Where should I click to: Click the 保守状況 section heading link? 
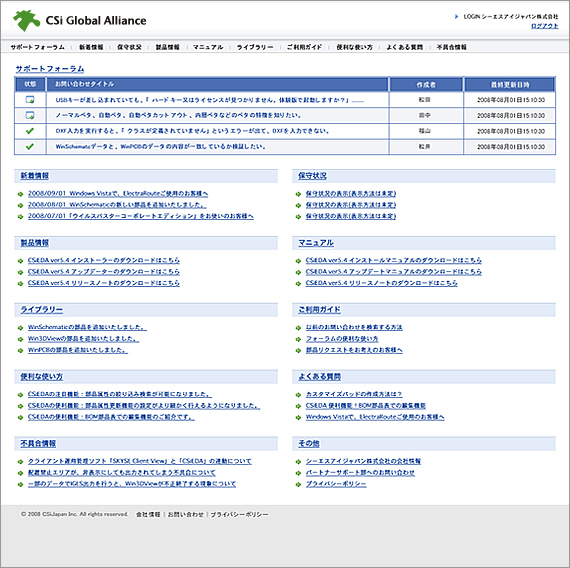coord(312,176)
